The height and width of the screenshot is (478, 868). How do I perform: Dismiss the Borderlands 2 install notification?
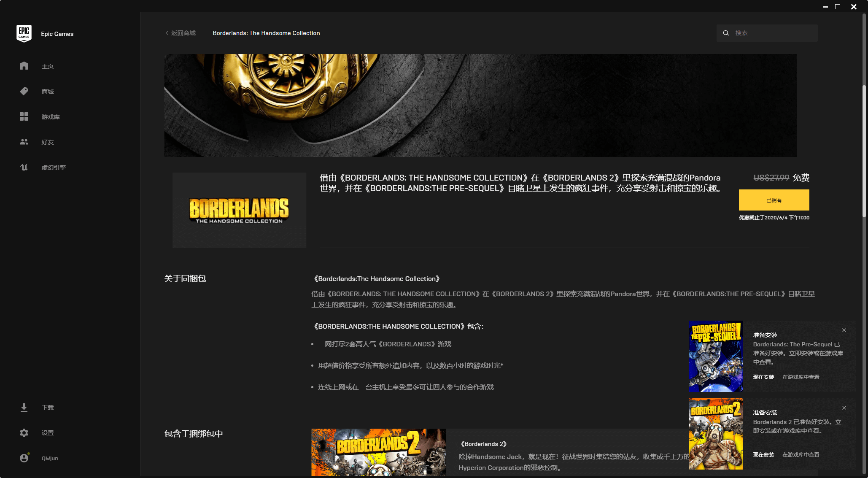(x=844, y=408)
